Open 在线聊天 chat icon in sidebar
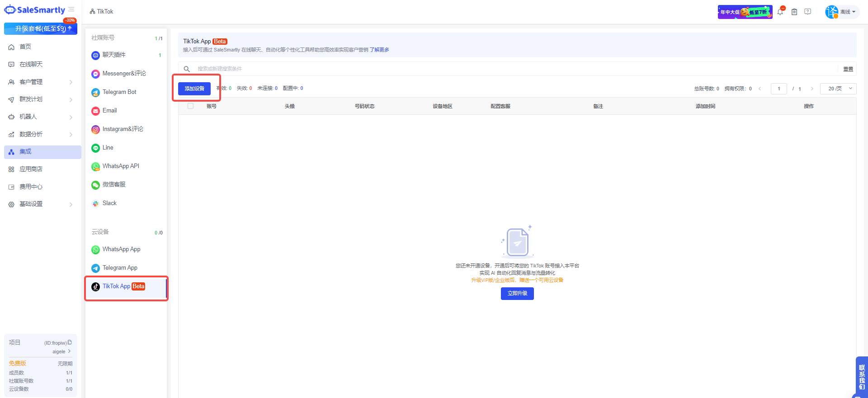The image size is (868, 398). [x=11, y=65]
